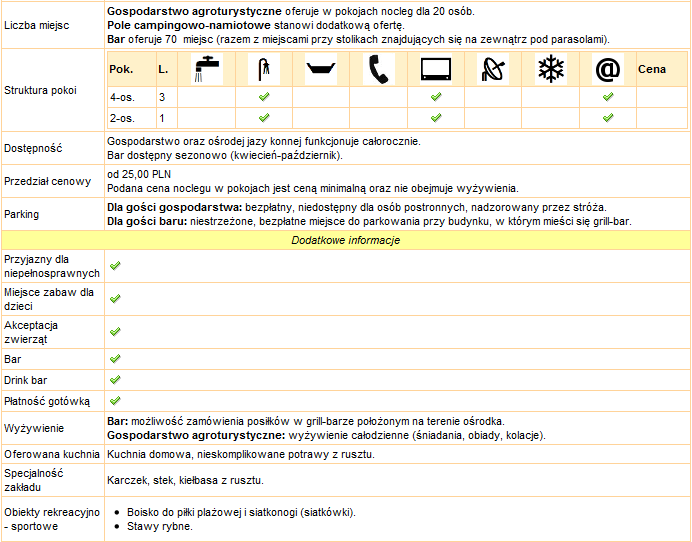This screenshot has height=542, width=692.
Task: Click the 'Gospodarstwo agroturystyczne' bold text at top
Action: tap(194, 11)
